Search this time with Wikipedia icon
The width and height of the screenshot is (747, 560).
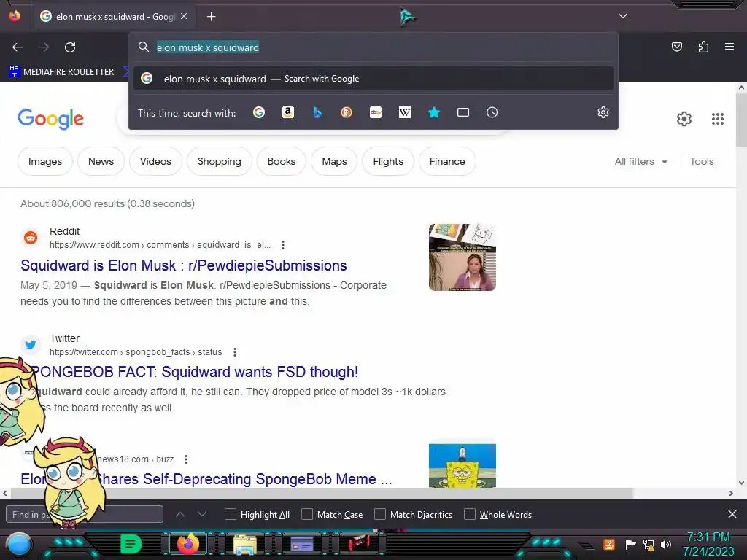click(404, 112)
